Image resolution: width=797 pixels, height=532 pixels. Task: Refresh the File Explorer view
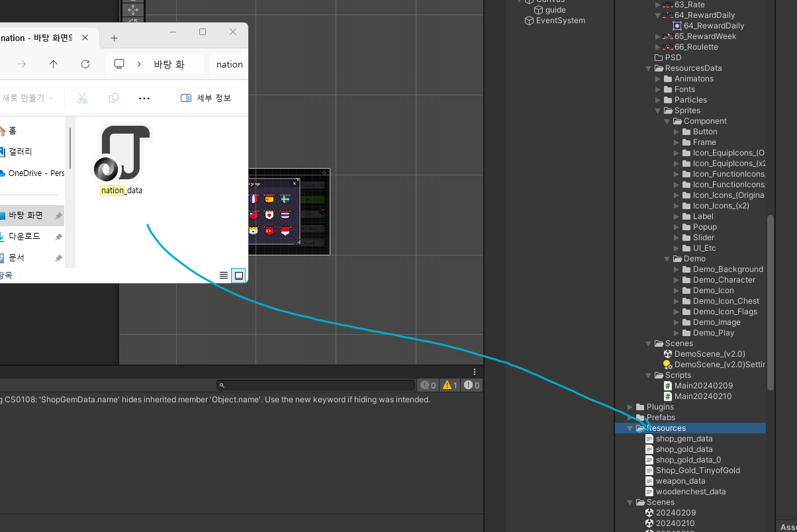tap(85, 64)
